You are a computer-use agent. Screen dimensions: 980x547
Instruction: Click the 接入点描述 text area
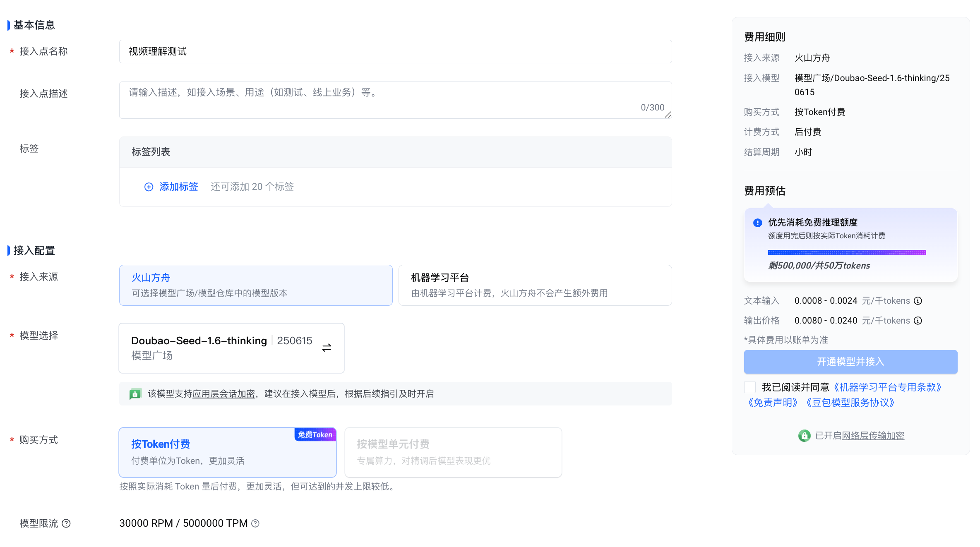pyautogui.click(x=395, y=100)
